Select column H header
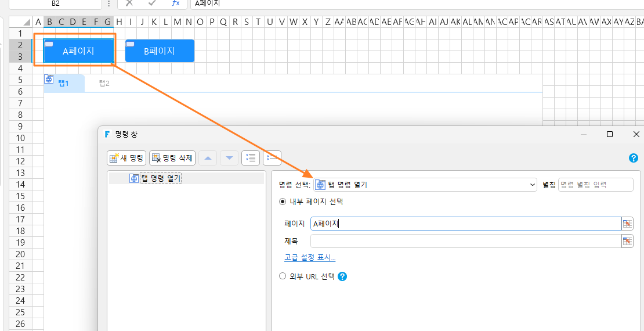 [119, 22]
